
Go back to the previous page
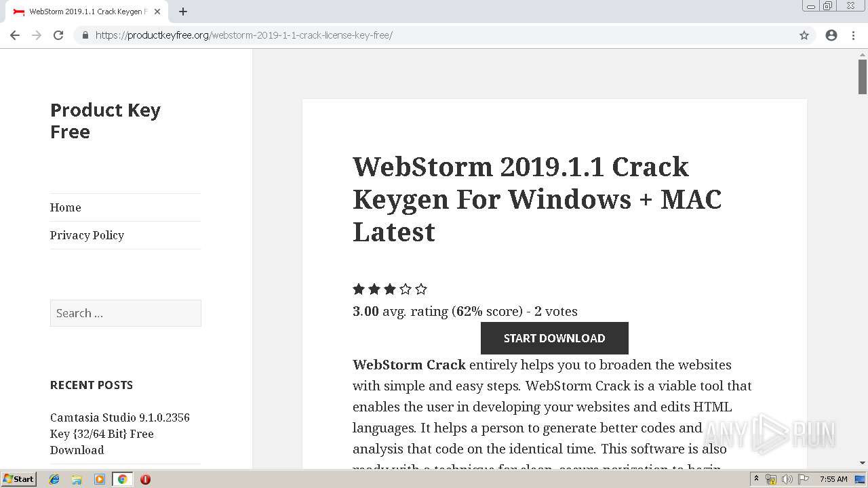coord(15,35)
